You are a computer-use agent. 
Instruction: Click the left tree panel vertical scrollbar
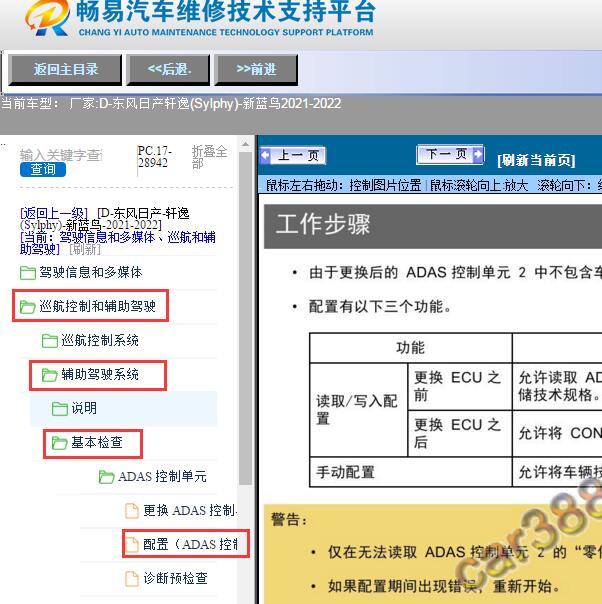tap(245, 318)
